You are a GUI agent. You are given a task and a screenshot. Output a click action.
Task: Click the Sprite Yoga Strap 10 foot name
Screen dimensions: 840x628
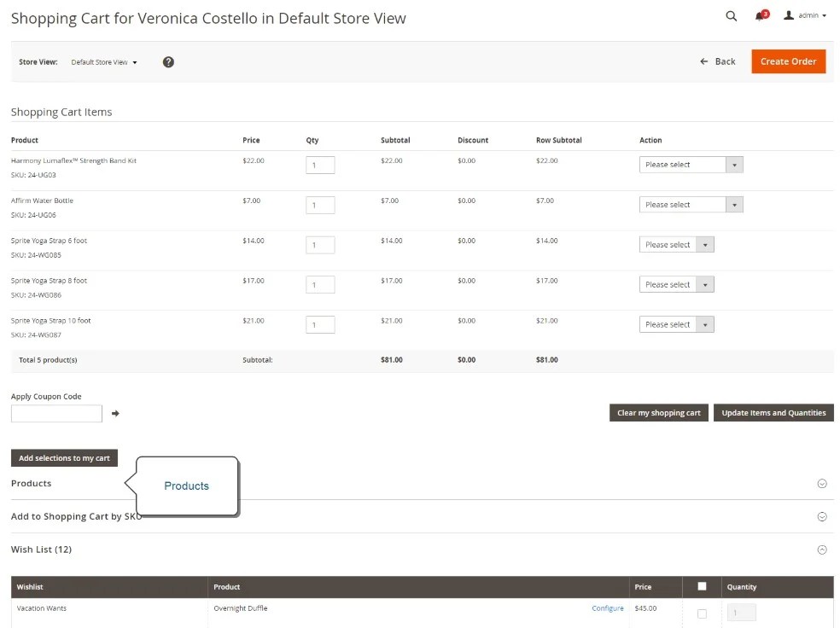click(51, 321)
